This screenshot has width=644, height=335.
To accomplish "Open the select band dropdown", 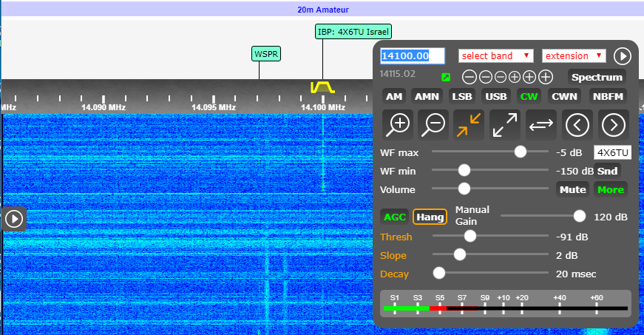I will (495, 56).
